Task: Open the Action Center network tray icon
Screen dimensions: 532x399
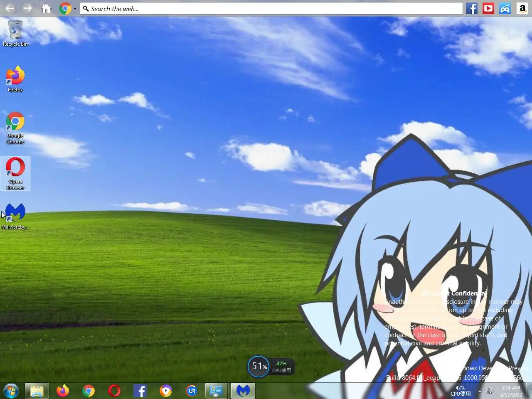Action: click(490, 391)
